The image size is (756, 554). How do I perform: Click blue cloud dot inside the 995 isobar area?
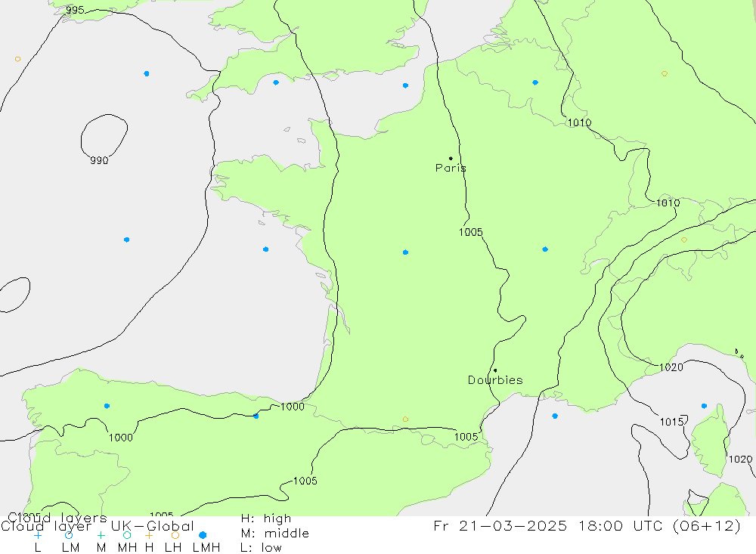[147, 74]
